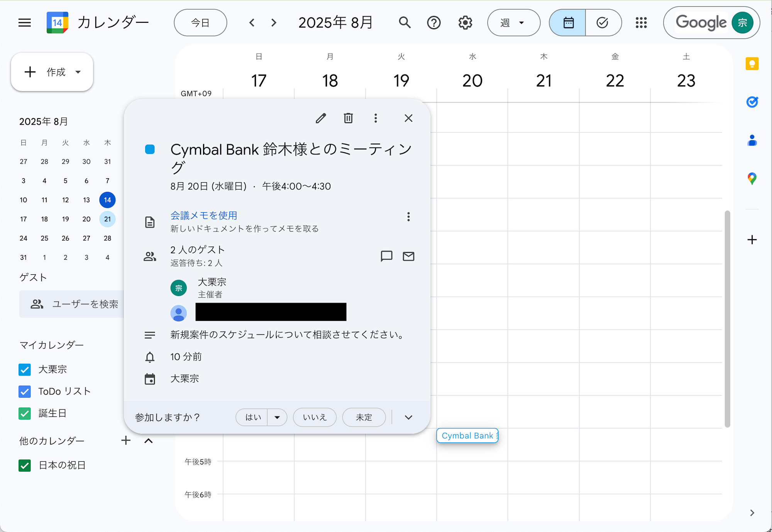Screen dimensions: 772x532
Task: Open calendar search
Action: coord(405,23)
